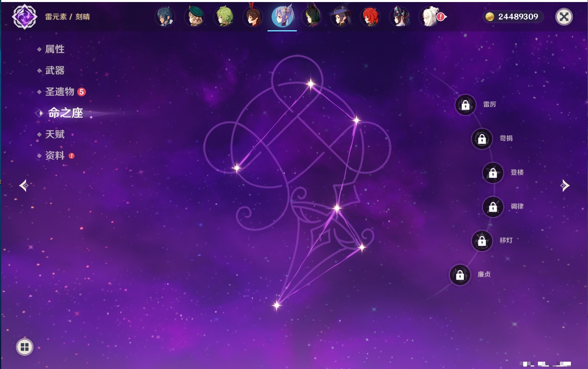This screenshot has height=369, width=588.
Task: Select the character wearing a witch hat
Action: point(341,17)
